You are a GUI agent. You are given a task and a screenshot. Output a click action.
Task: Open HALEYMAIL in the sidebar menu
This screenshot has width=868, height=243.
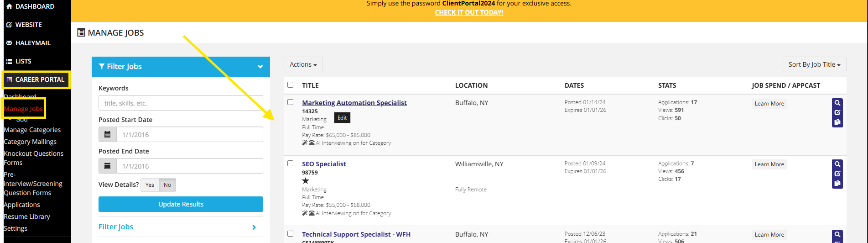pos(33,43)
